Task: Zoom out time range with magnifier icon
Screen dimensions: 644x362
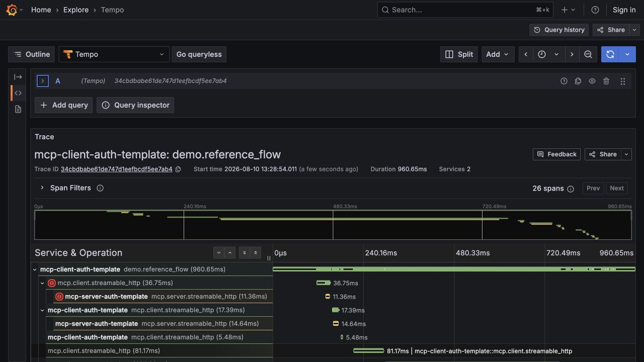Action: 588,54
